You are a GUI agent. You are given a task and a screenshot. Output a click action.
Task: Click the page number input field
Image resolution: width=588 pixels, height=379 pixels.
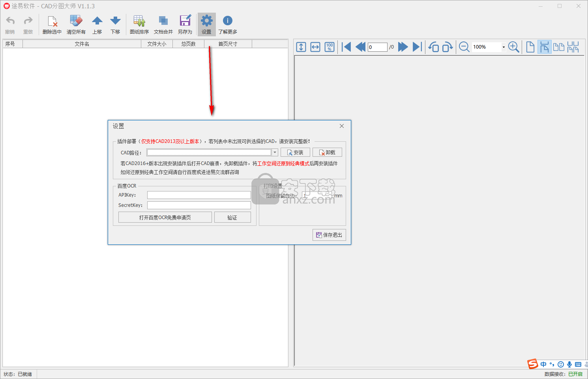[378, 47]
